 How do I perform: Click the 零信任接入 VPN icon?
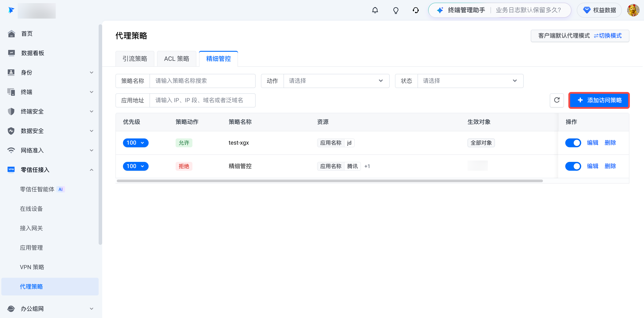(11, 170)
